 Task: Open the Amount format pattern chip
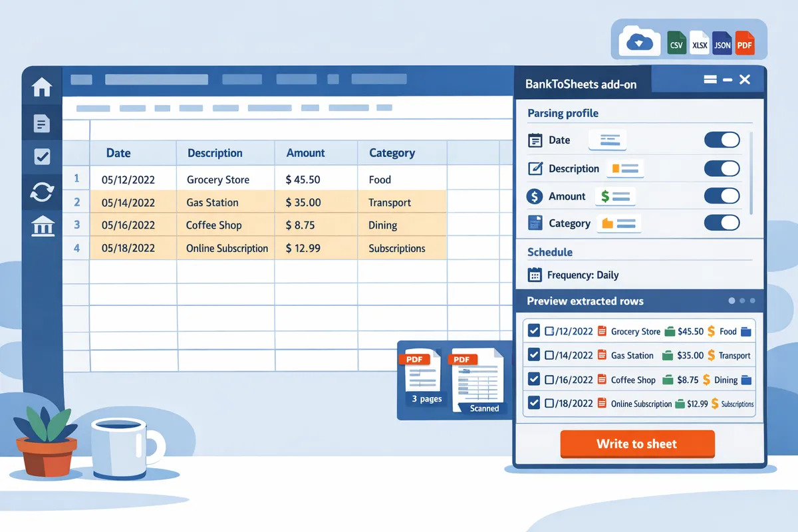tap(615, 196)
